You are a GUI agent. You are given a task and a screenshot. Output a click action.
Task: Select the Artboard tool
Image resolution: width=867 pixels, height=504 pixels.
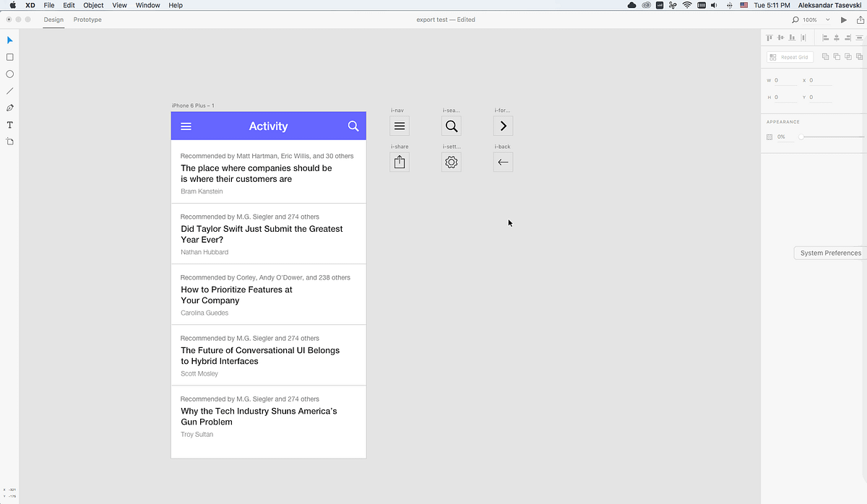coord(9,142)
